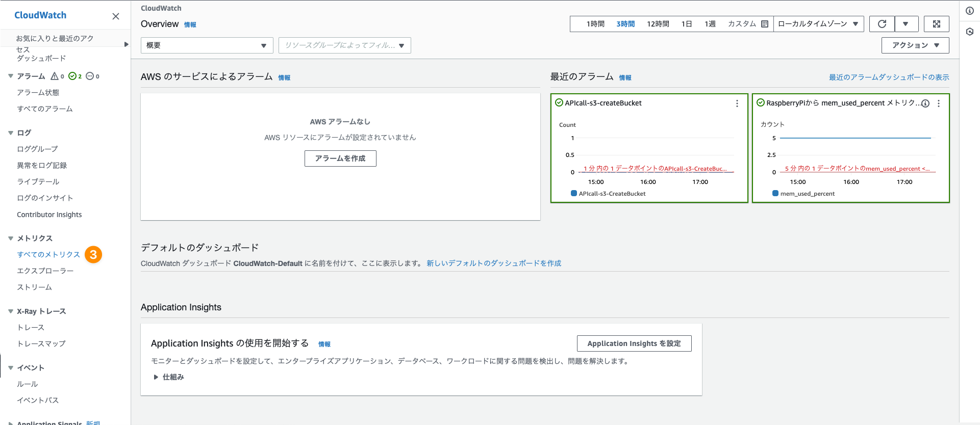The height and width of the screenshot is (425, 980).
Task: Close the CloudWatch navigation panel
Action: click(x=116, y=16)
